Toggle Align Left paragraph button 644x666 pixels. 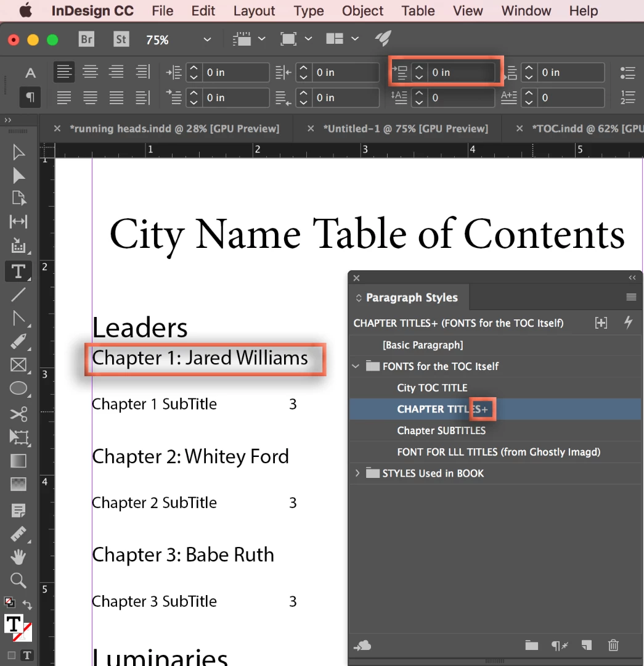[64, 72]
